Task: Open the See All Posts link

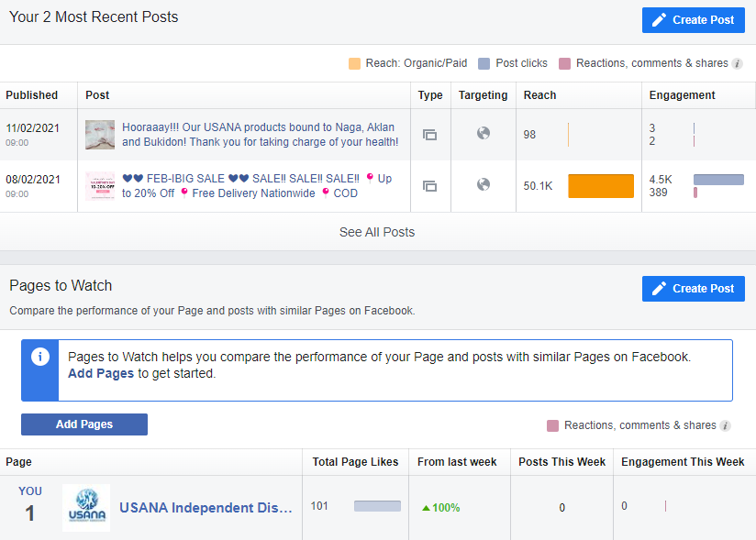Action: tap(377, 232)
